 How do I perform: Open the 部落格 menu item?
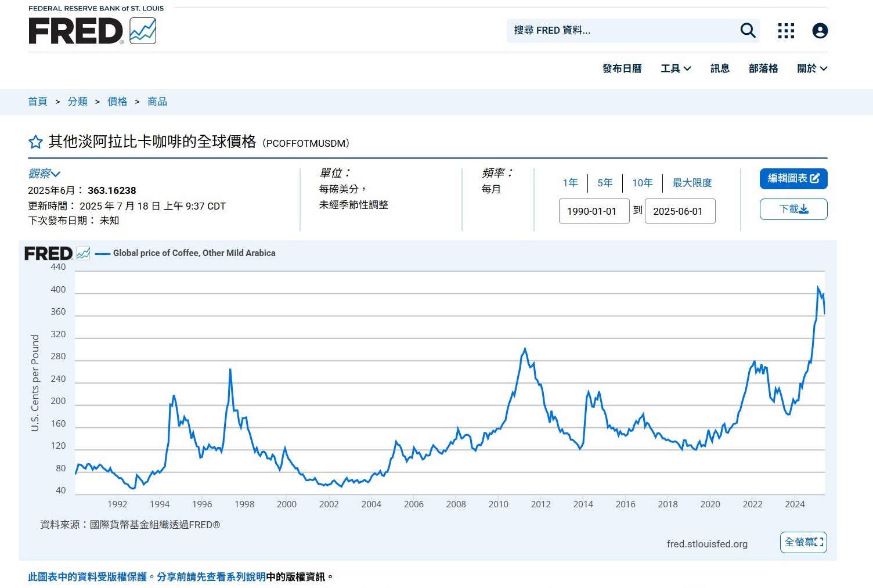[x=763, y=68]
